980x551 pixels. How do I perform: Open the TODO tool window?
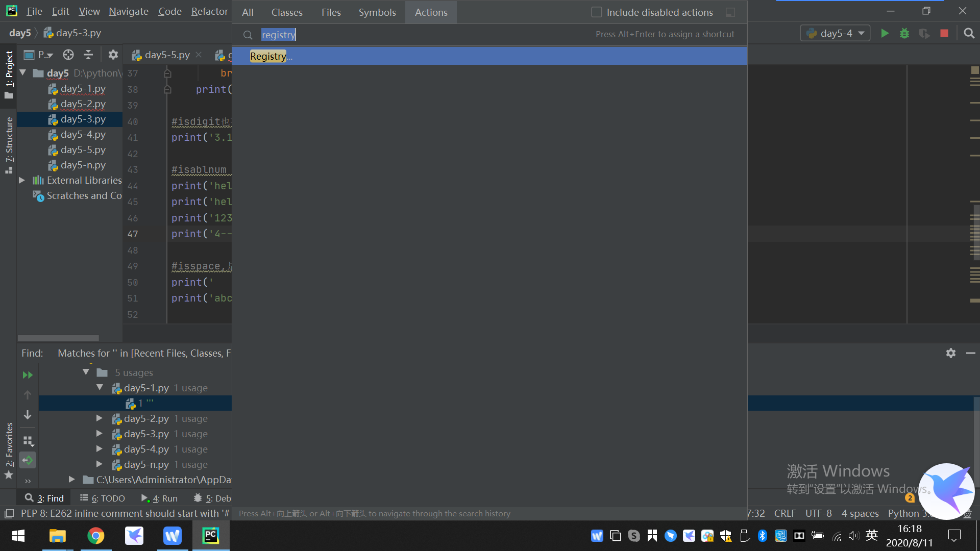pyautogui.click(x=107, y=498)
